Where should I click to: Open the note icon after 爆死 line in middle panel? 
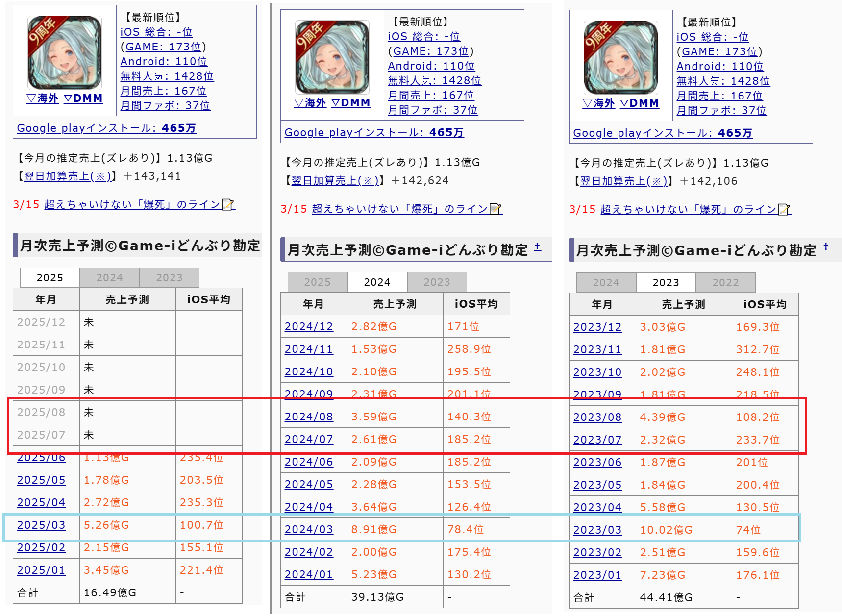point(495,209)
